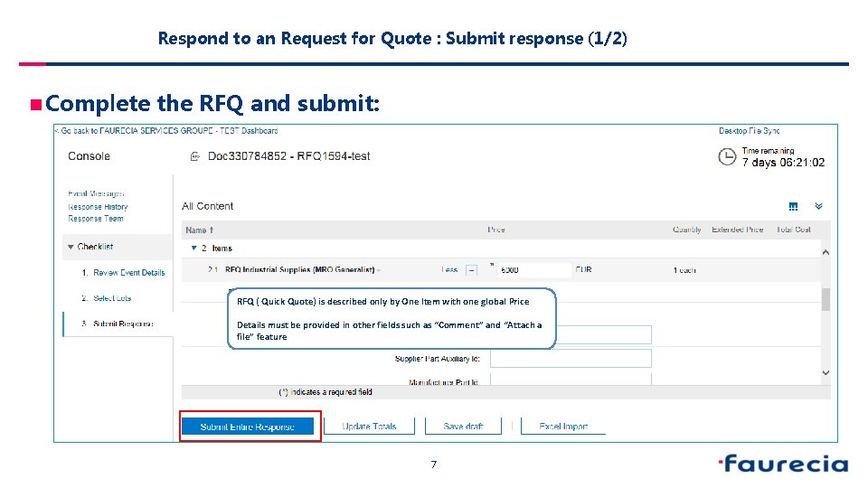Open RFQ Industrial Supplies item dropdown arrow
This screenshot has height=488, width=868.
pyautogui.click(x=379, y=270)
